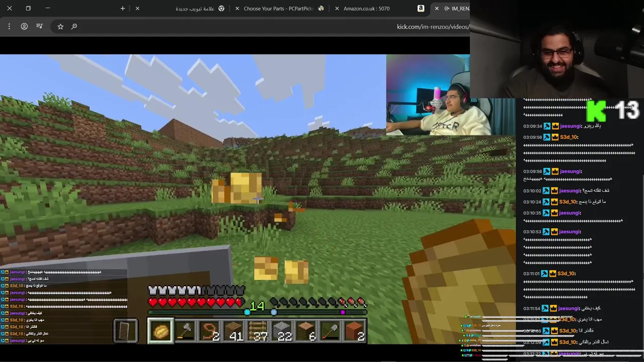
Task: Close the IM_REN Kick tab
Action: click(437, 9)
